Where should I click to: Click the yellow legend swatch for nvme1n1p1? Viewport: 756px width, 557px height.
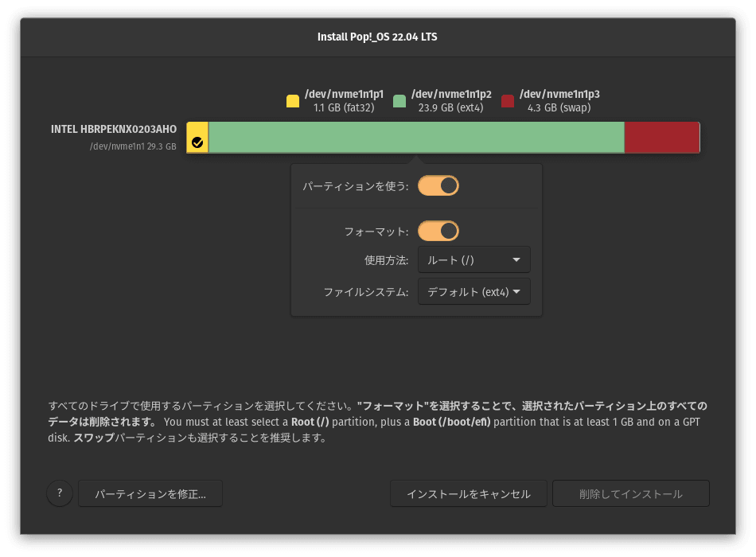tap(293, 101)
